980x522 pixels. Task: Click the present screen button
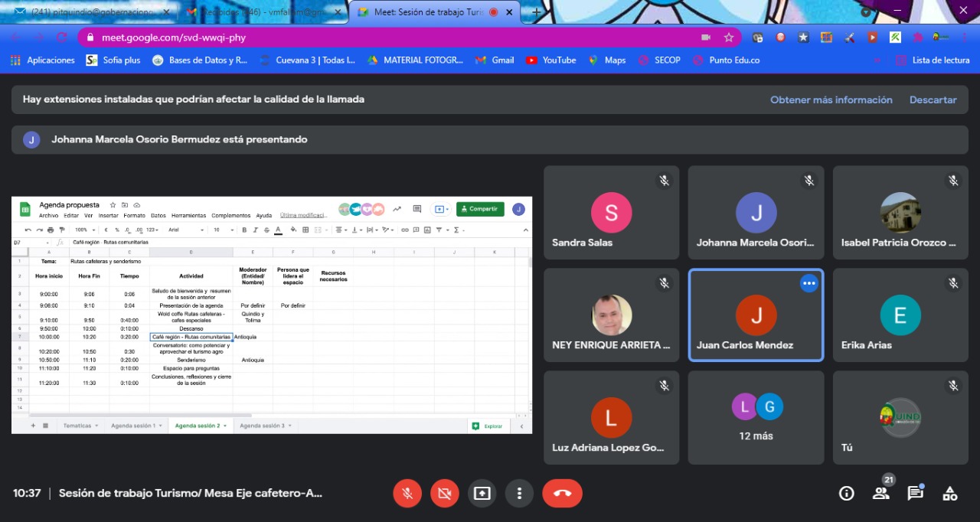(x=482, y=494)
